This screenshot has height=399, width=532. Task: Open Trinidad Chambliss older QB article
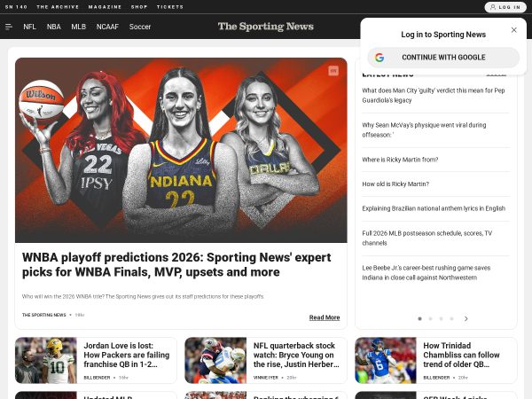point(461,355)
